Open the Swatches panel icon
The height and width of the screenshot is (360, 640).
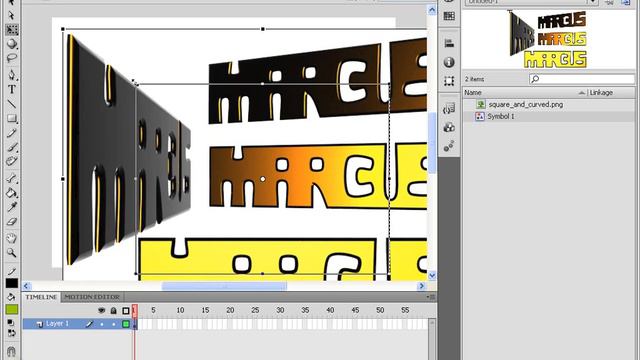pos(449,16)
